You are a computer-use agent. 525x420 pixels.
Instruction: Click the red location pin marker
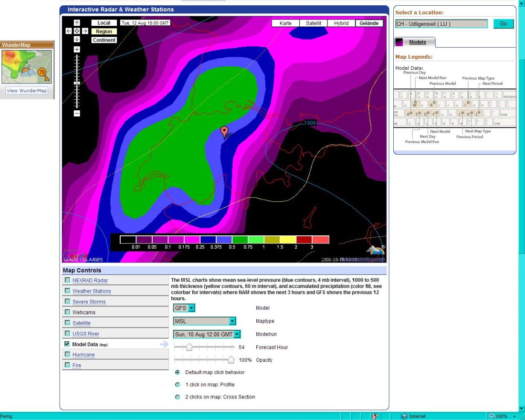(224, 132)
